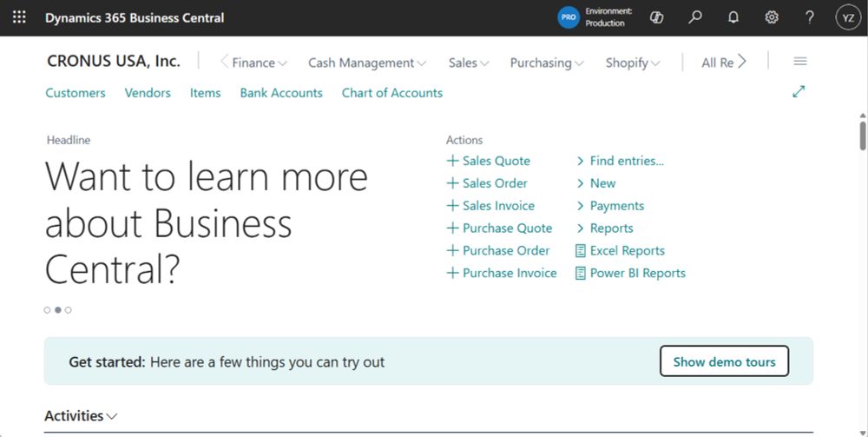
Task: Expand the Cash Management menu
Action: click(x=366, y=63)
